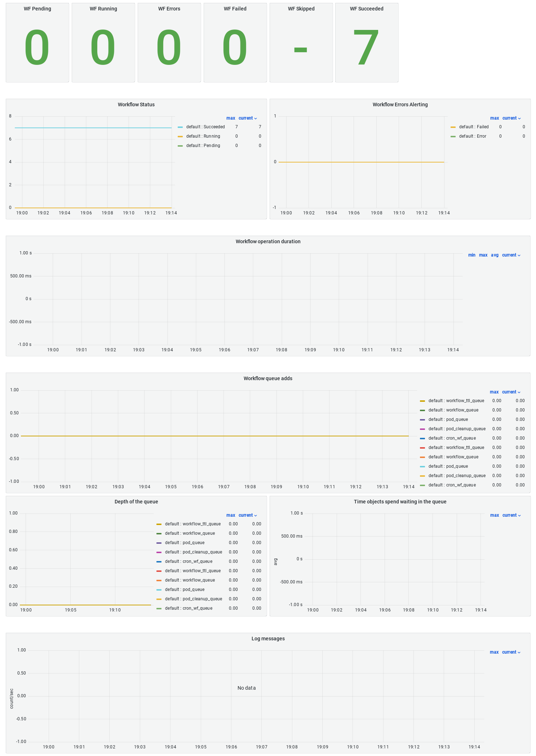This screenshot has height=756, width=536.
Task: Toggle light green cron_wf_queue series in Depth of queue
Action: tap(189, 608)
